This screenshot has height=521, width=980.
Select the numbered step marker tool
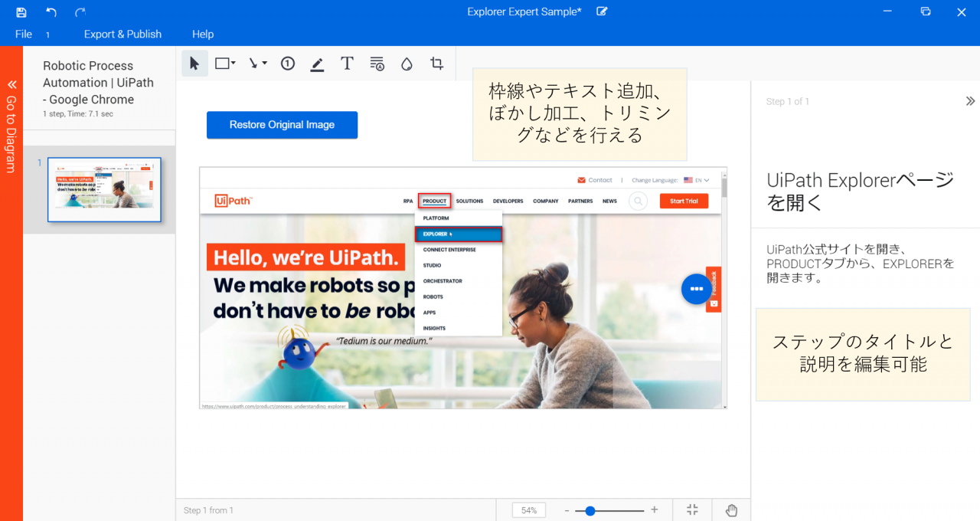coord(288,64)
